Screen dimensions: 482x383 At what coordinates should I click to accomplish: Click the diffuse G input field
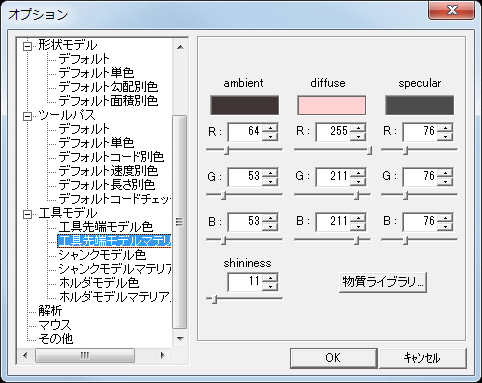coord(333,177)
